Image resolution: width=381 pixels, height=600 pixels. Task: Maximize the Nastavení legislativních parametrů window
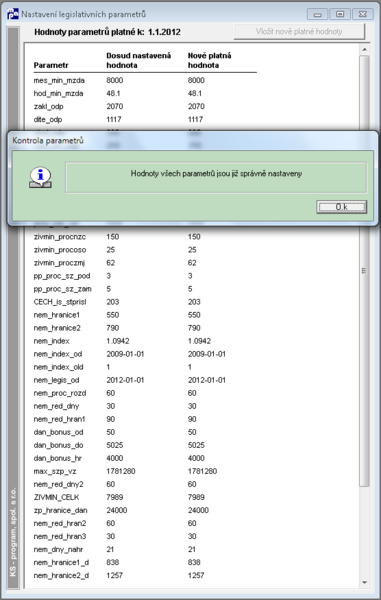point(340,14)
